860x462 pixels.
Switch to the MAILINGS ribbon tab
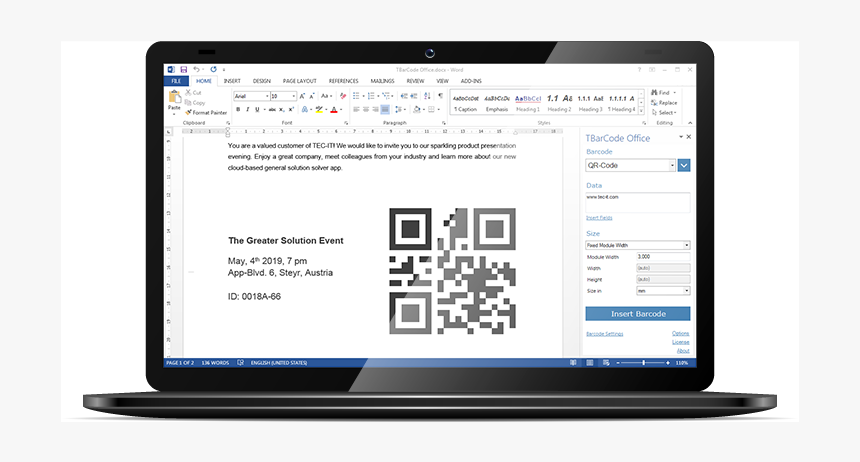tap(382, 81)
